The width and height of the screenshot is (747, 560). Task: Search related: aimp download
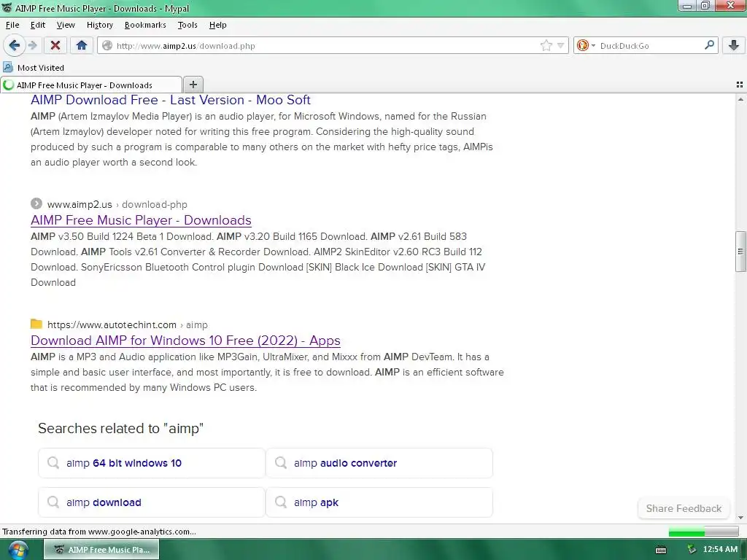(152, 502)
